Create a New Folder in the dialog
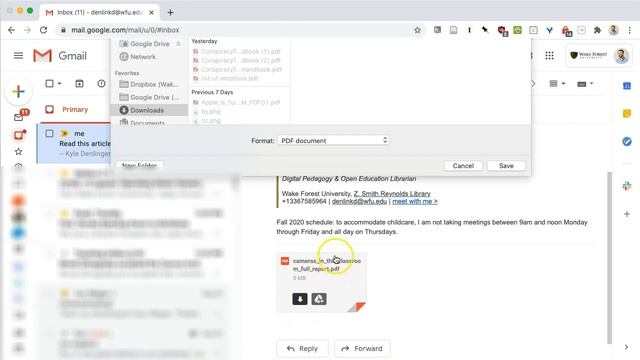Viewport: 640px width, 360px height. click(139, 165)
